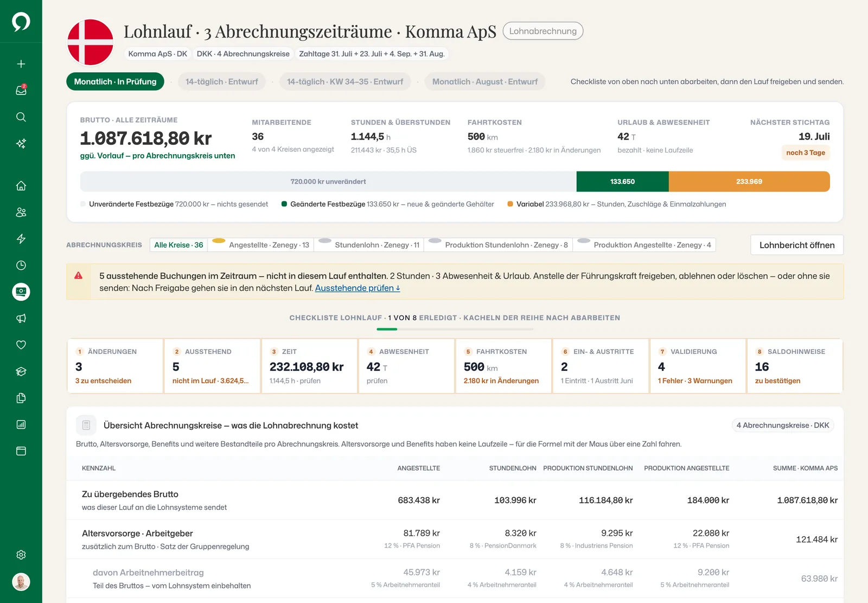This screenshot has width=868, height=603.
Task: Filter by 'Produktion Angestellte · Zenegy · 4'
Action: [645, 245]
